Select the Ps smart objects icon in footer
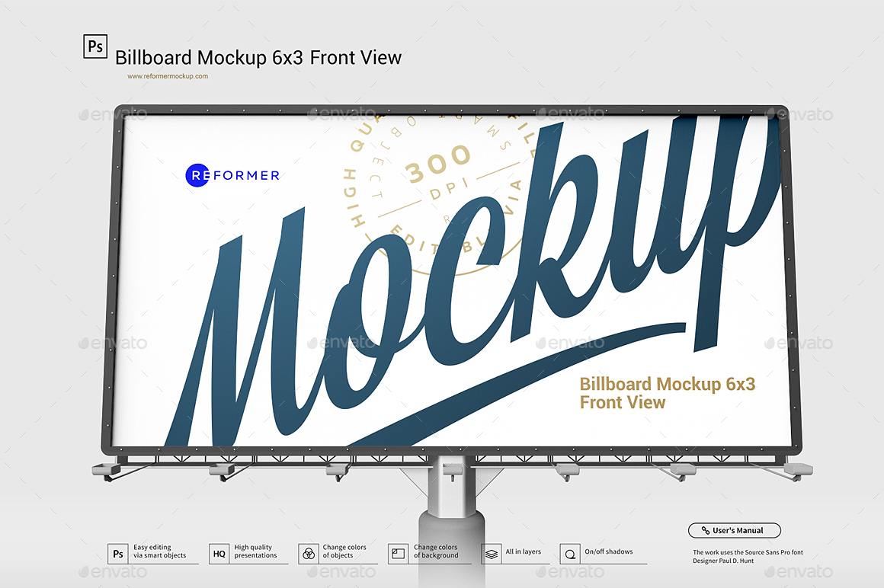The image size is (884, 588). coord(117,553)
